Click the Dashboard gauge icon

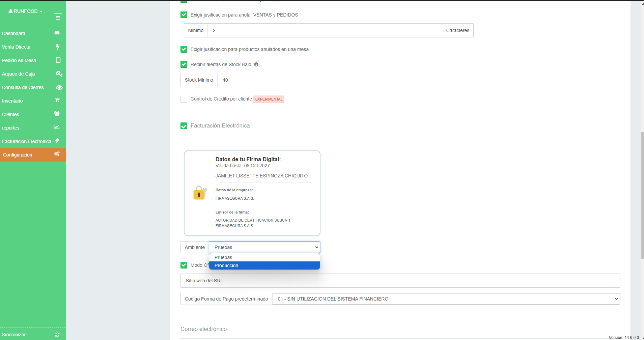pos(57,33)
